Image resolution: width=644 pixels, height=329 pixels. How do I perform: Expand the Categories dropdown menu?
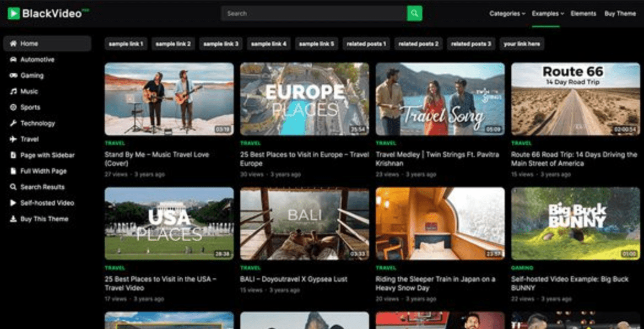[x=507, y=14]
